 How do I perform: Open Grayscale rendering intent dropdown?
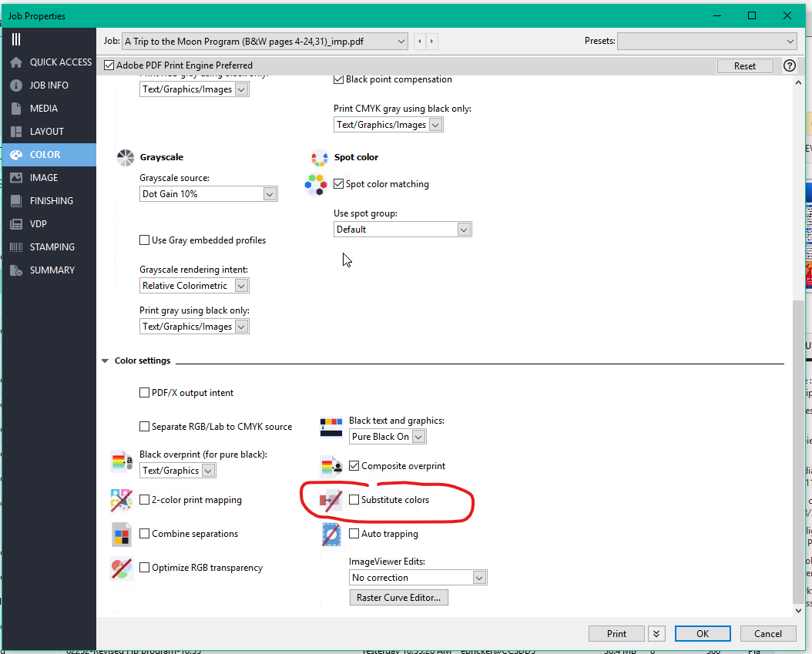(x=194, y=286)
